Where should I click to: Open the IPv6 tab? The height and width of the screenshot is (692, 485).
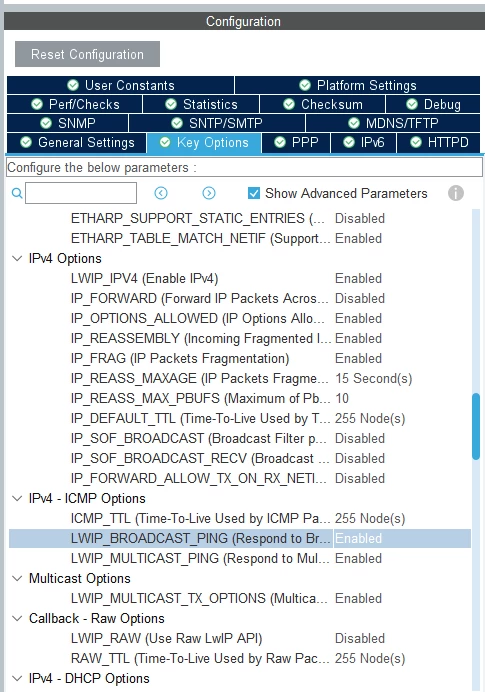coord(363,143)
